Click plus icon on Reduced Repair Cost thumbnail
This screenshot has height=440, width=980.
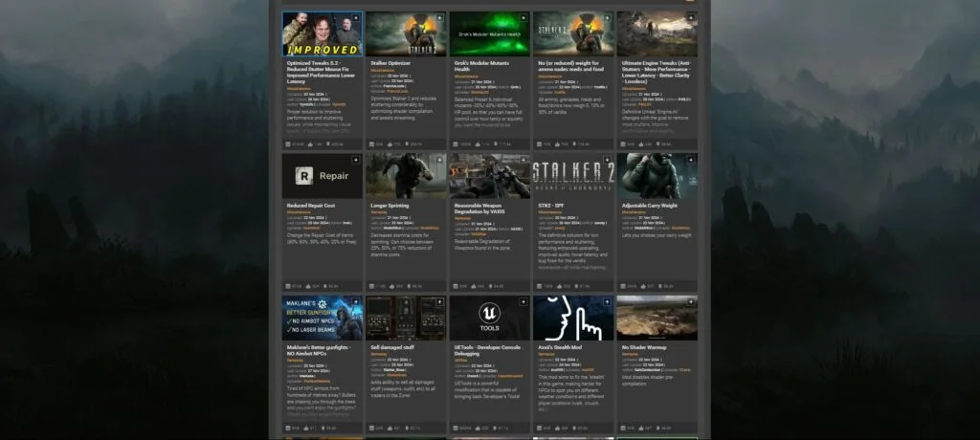tap(356, 160)
